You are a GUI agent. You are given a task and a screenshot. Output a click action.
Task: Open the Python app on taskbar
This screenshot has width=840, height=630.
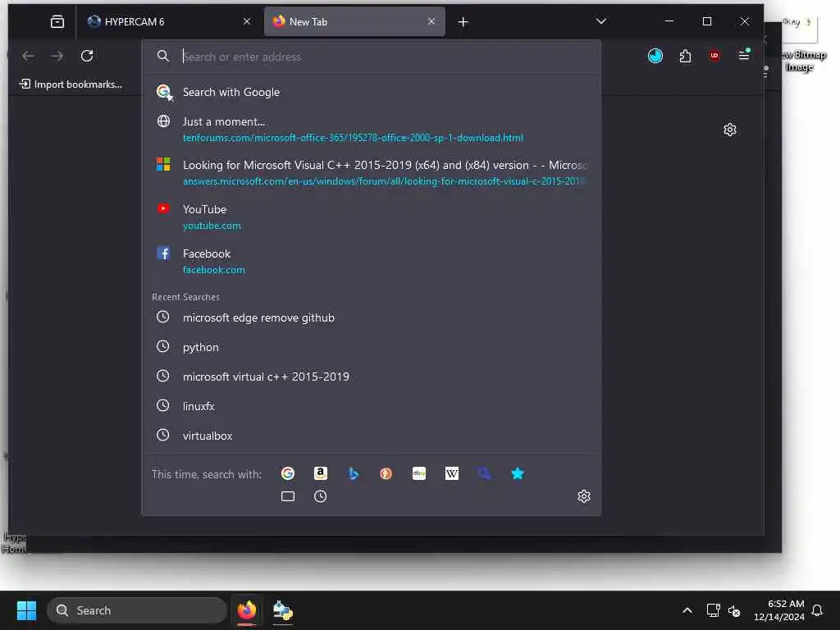(x=282, y=610)
